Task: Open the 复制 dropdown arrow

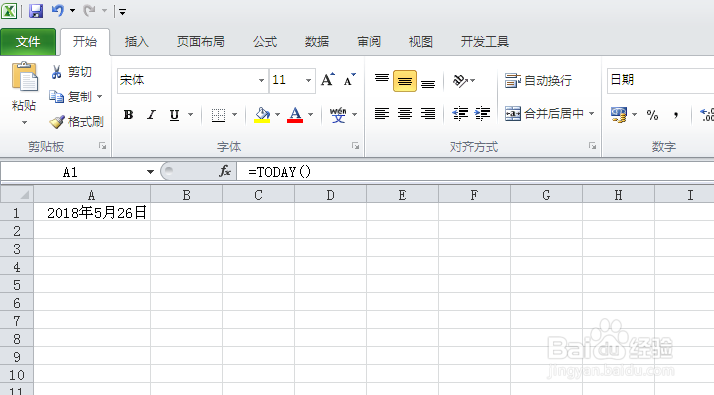Action: click(100, 97)
